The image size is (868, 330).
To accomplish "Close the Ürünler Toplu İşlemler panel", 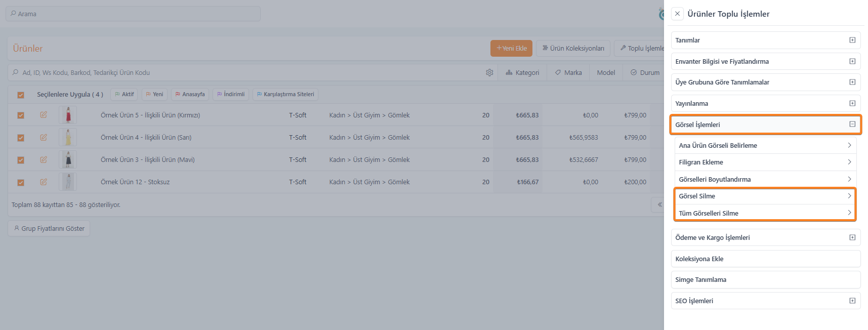I will point(677,14).
